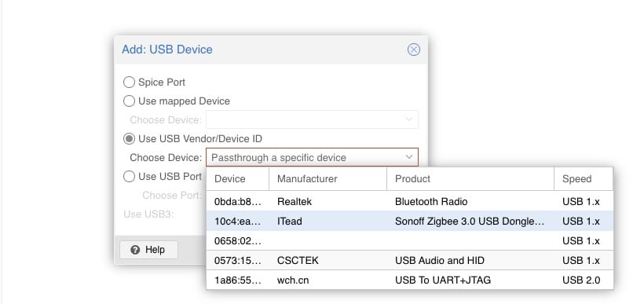Sort list by Product column header
The height and width of the screenshot is (304, 644).
click(x=470, y=178)
